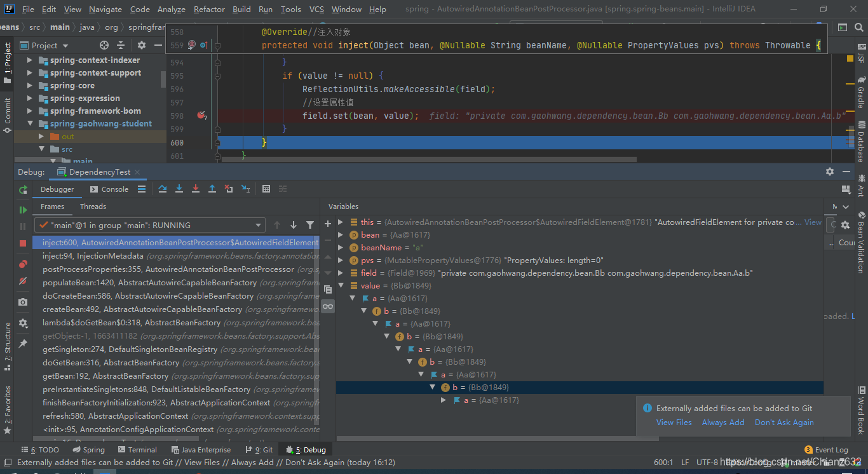
Task: Toggle the breakpoint on line 598
Action: coord(201,116)
